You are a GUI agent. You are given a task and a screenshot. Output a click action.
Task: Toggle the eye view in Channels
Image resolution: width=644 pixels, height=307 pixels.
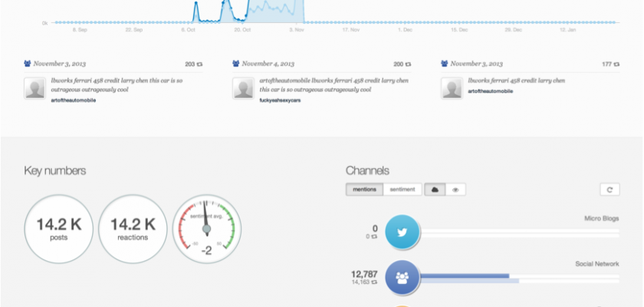455,190
